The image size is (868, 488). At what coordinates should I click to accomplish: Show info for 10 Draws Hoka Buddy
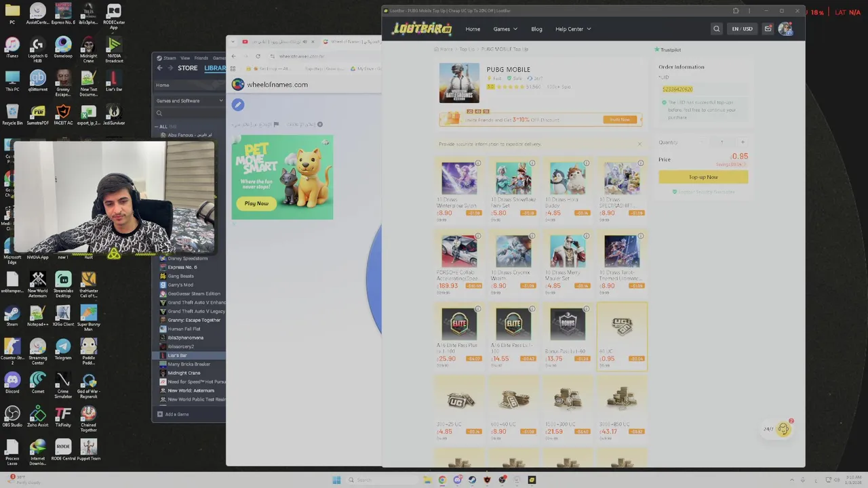point(586,163)
